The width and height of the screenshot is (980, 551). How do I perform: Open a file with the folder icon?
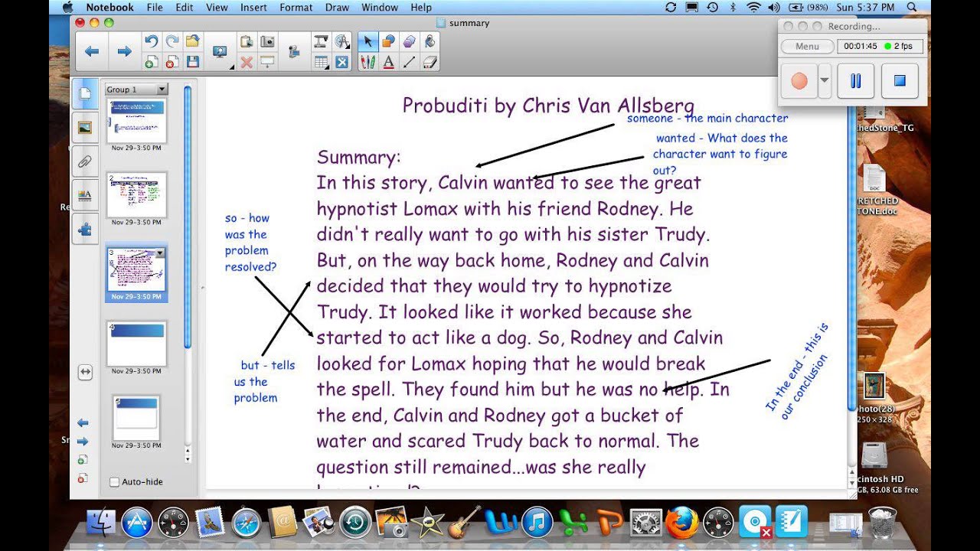[193, 42]
